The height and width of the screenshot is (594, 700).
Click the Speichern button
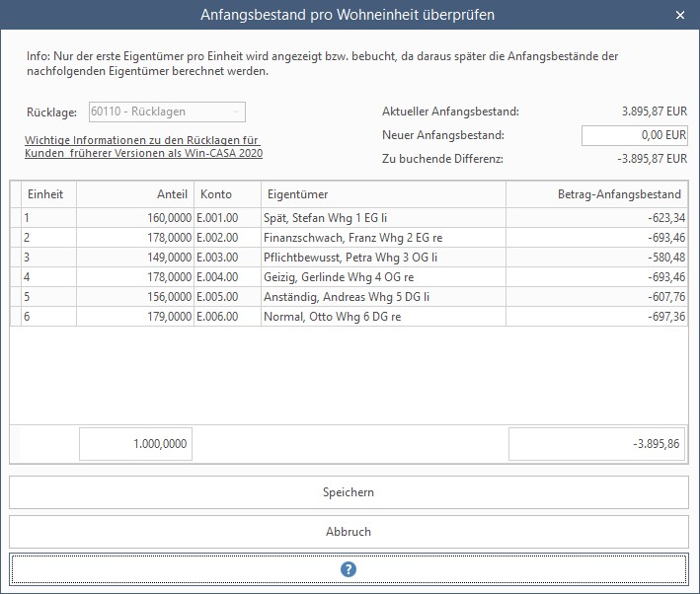pos(349,492)
